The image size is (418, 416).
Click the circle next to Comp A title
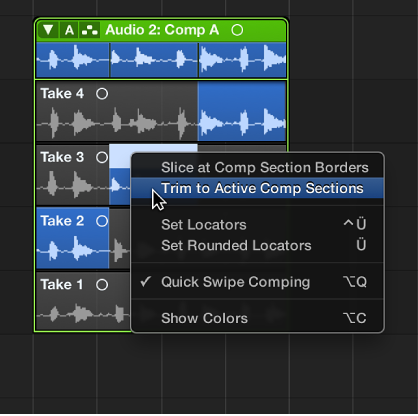click(x=237, y=30)
